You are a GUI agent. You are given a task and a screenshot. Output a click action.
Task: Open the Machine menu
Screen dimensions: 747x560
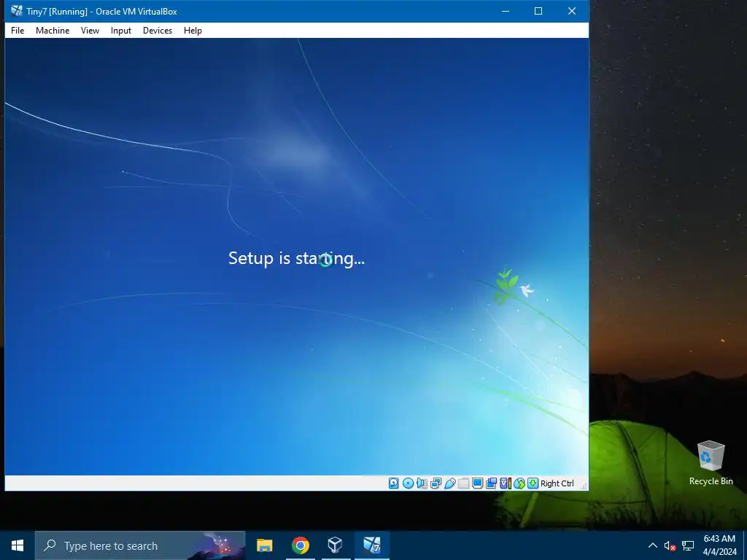53,31
